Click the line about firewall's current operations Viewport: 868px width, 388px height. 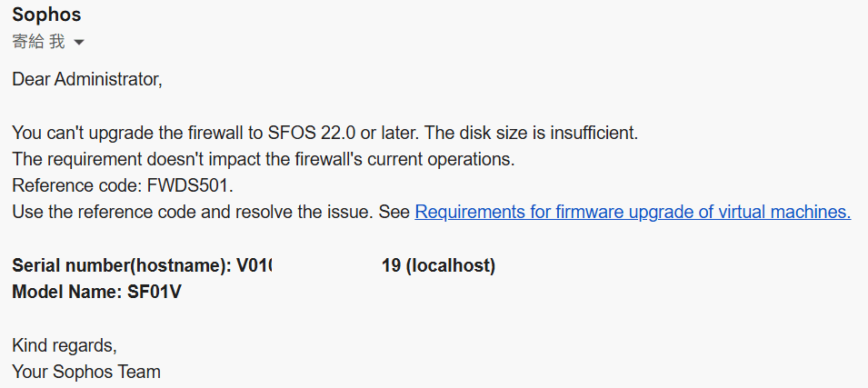point(264,159)
